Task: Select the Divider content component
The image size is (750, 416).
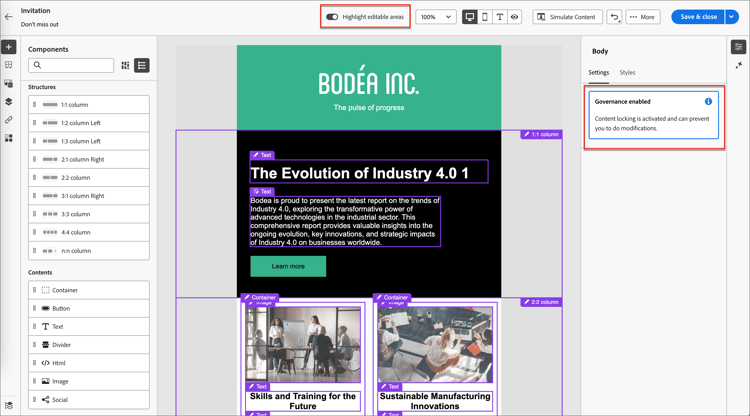Action: [x=89, y=345]
